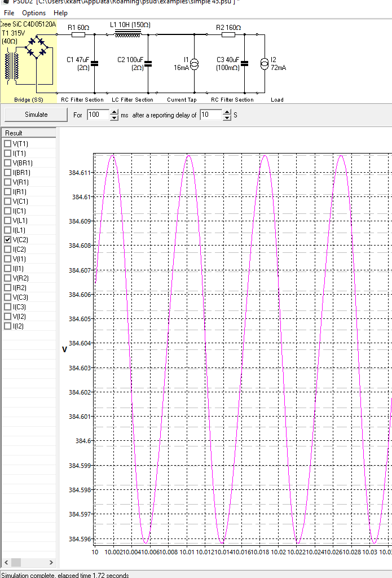Enable the V(R1) result trace
The image size is (392, 578).
pos(7,182)
